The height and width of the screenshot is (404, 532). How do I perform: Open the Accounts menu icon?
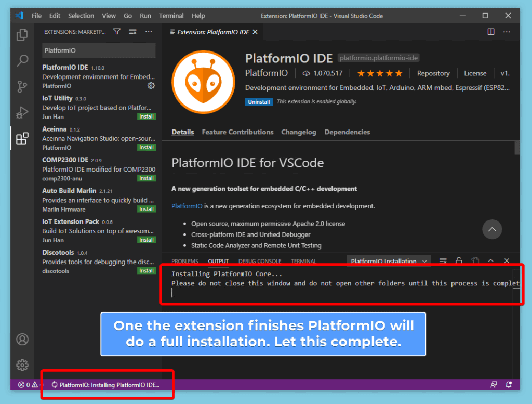click(x=22, y=339)
